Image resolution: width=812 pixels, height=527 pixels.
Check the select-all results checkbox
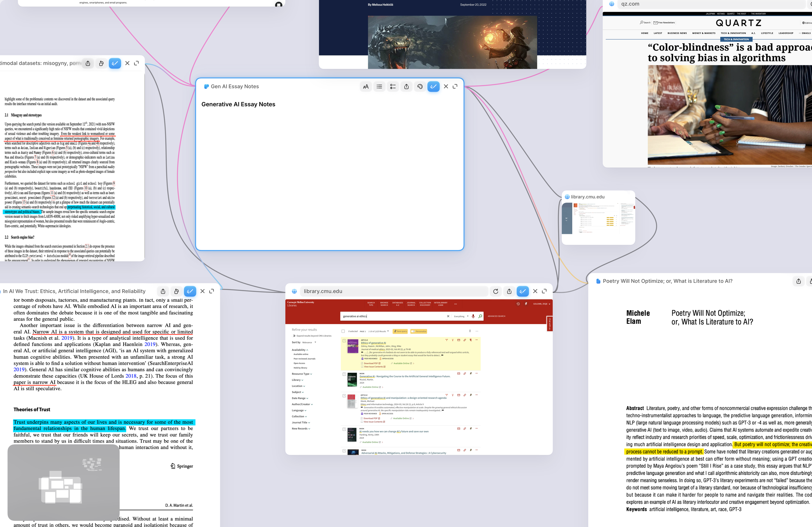[343, 331]
